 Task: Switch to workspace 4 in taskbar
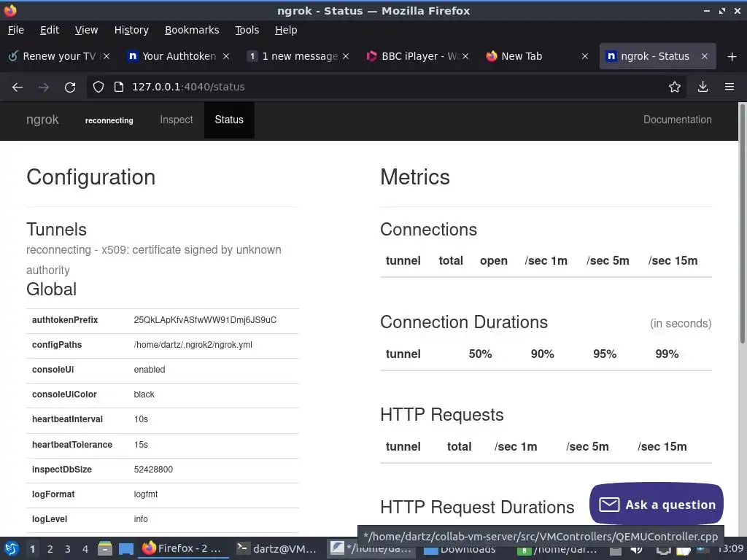coord(85,549)
